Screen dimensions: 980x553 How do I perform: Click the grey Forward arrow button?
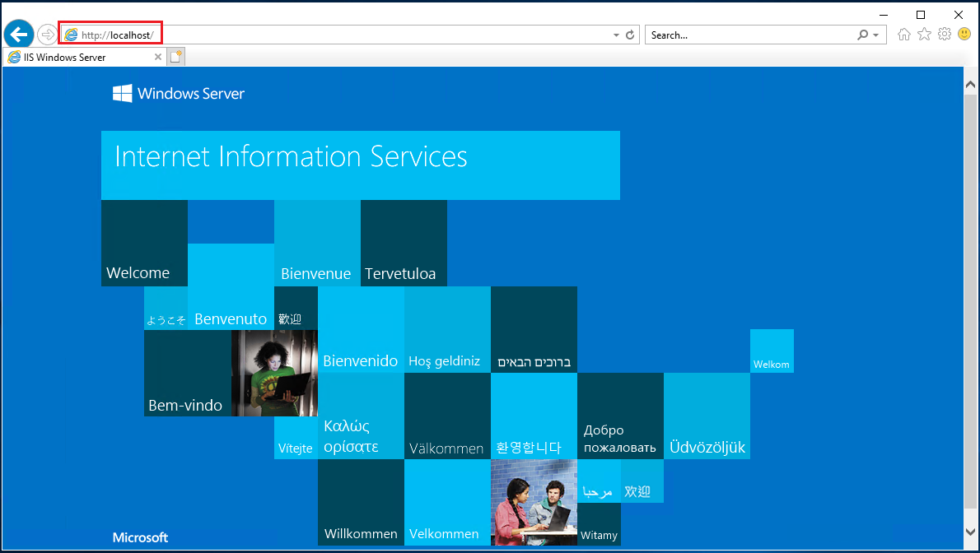(x=47, y=35)
